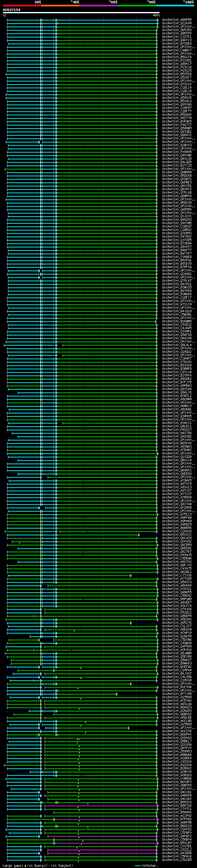197x868 pixels.
Task: Select hit UniRef100_P46777
Action: click(x=177, y=125)
